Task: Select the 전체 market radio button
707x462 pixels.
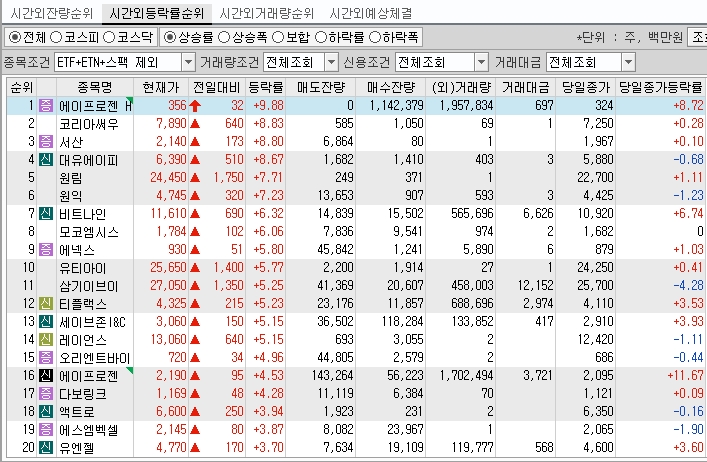Action: click(x=14, y=37)
